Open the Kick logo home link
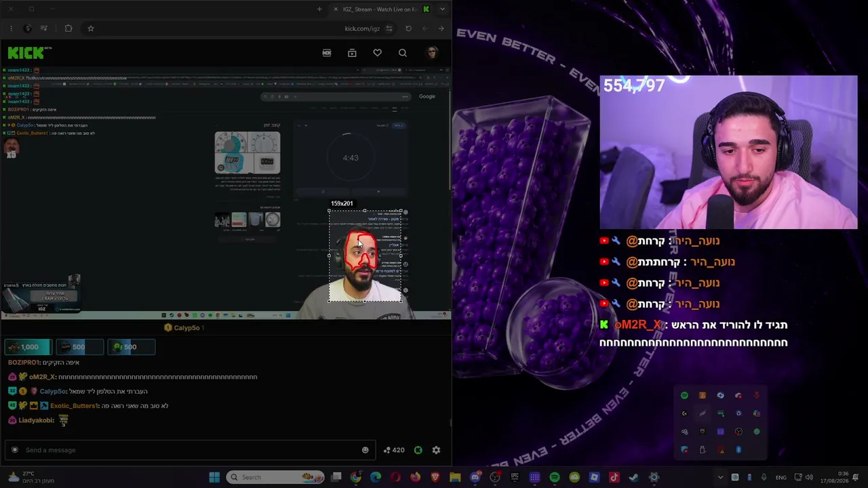This screenshot has height=488, width=868. [29, 52]
